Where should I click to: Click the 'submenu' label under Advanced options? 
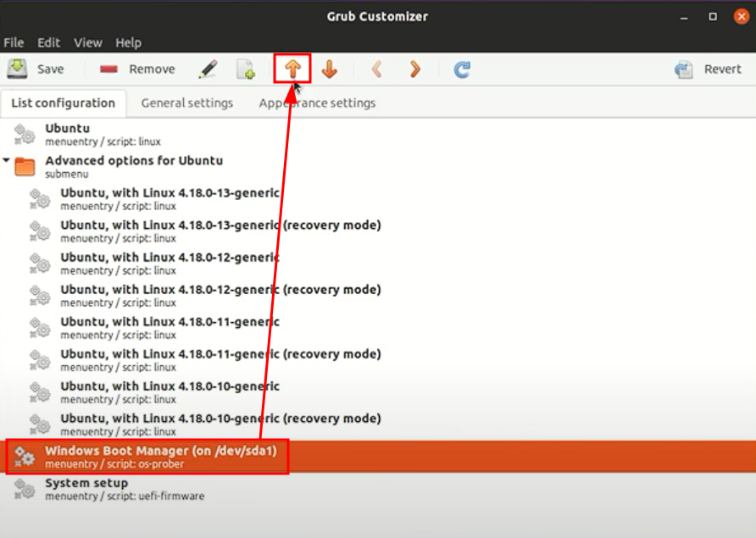click(67, 174)
